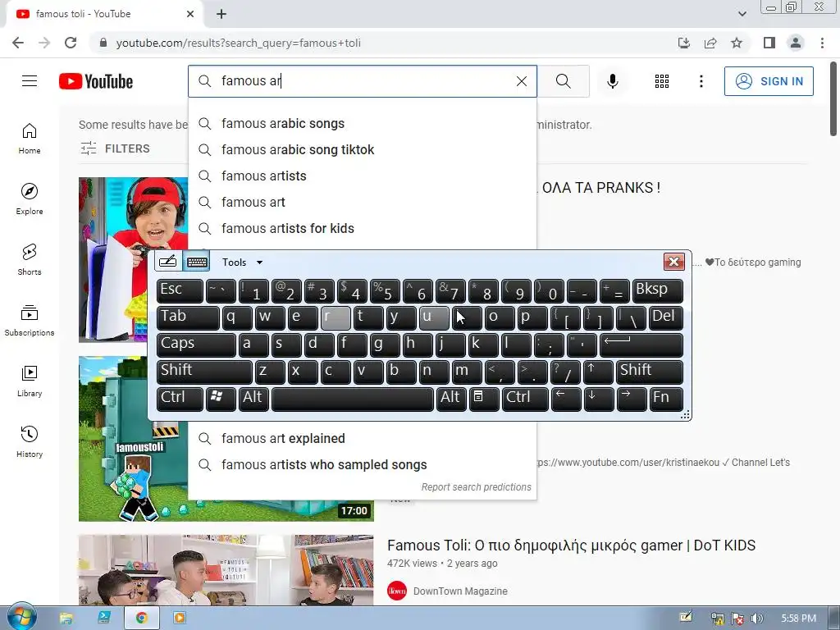Open History in the sidebar
Image resolution: width=840 pixels, height=630 pixels.
pos(30,441)
